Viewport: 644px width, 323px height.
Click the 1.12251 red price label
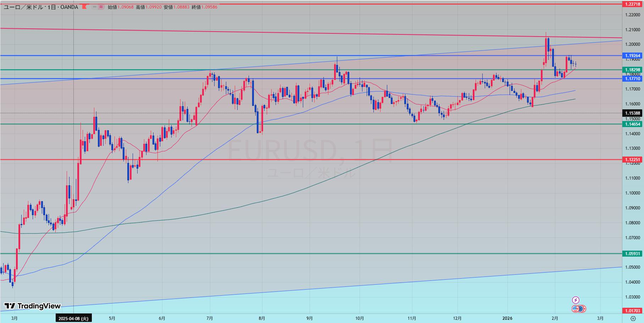pos(632,160)
